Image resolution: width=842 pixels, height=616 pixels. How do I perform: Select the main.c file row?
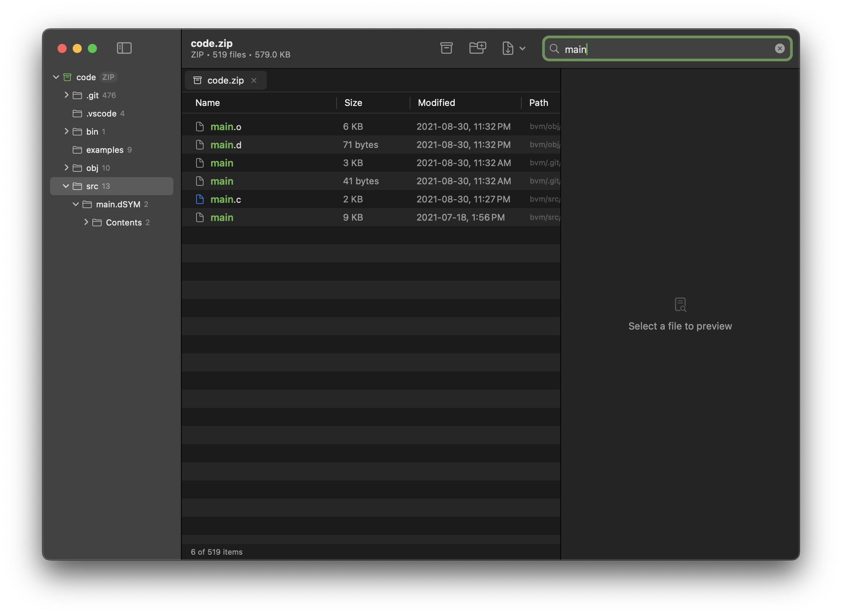coord(371,199)
